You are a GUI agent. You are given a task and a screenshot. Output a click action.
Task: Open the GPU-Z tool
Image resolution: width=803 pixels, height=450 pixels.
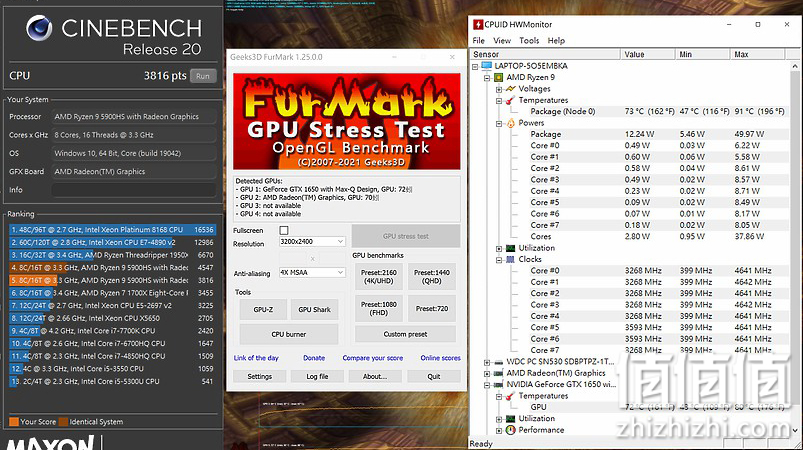click(263, 309)
